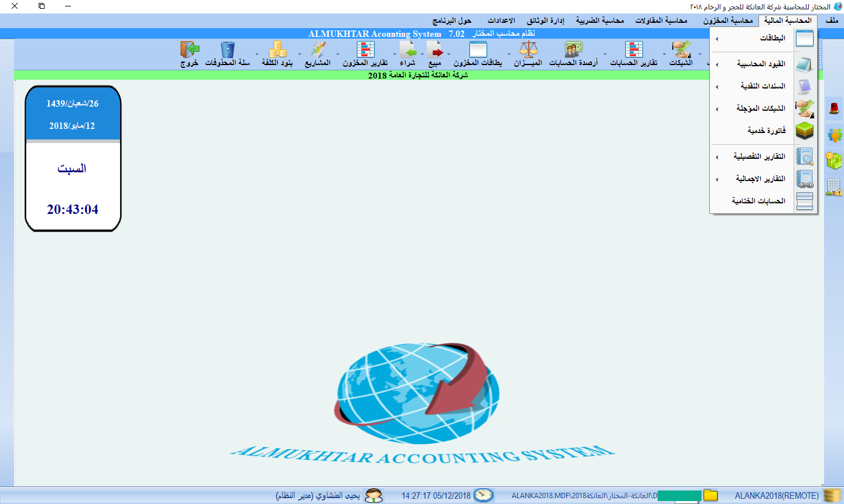Click the gold coins Cost Items (بنود الكلفة) icon
Screen dimensions: 844x504
click(x=277, y=50)
